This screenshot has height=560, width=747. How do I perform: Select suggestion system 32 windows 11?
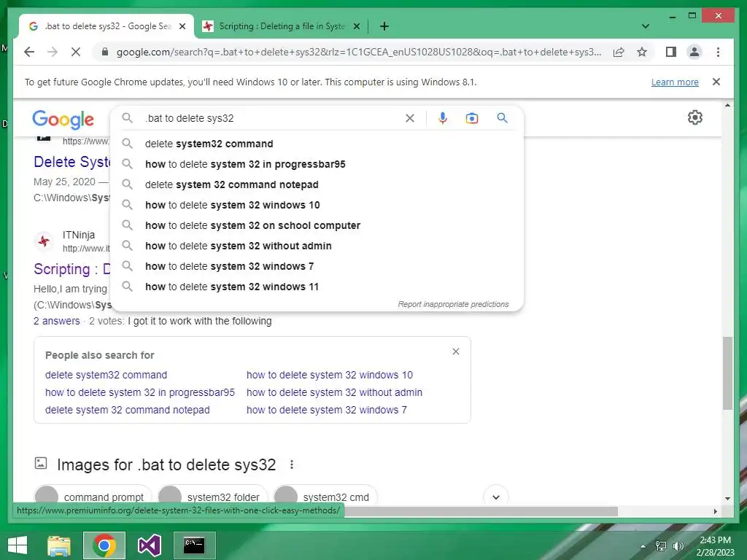pyautogui.click(x=317, y=287)
